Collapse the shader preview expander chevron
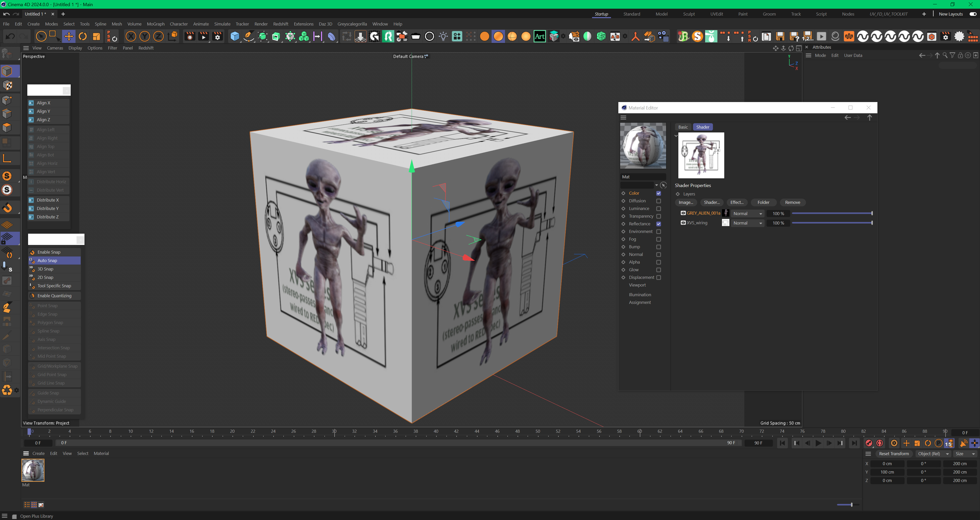The width and height of the screenshot is (980, 520). pyautogui.click(x=676, y=136)
